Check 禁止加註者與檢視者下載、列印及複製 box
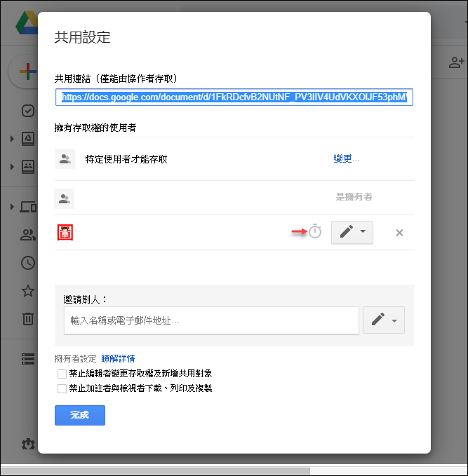Viewport: 468px width, 476px height. pyautogui.click(x=62, y=388)
